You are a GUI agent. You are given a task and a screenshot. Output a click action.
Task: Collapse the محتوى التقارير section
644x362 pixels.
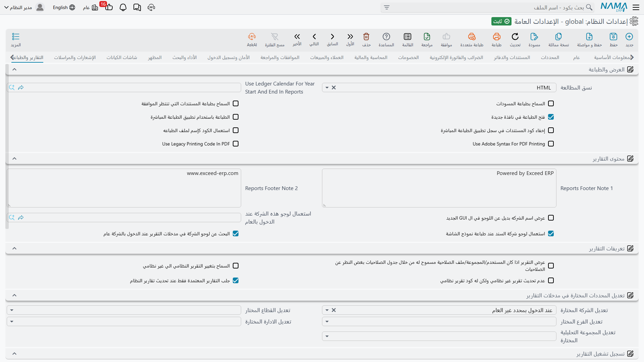pos(14,159)
